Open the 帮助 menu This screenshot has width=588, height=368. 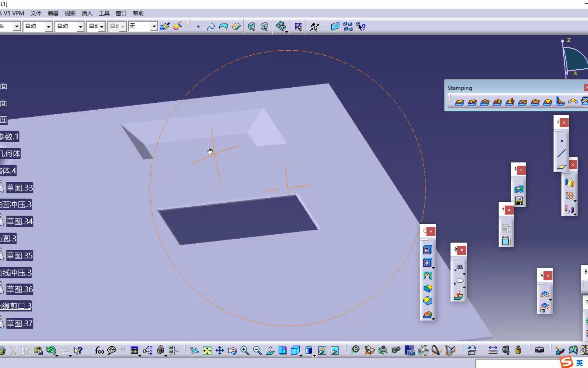click(138, 13)
